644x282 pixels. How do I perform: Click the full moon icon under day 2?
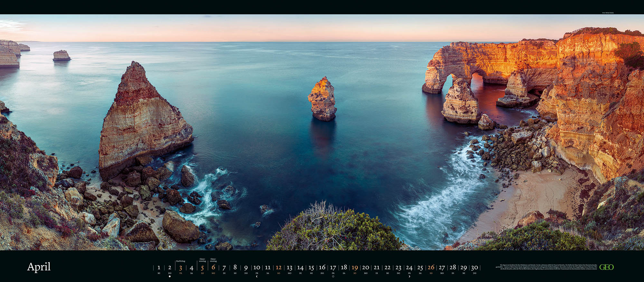pos(170,276)
